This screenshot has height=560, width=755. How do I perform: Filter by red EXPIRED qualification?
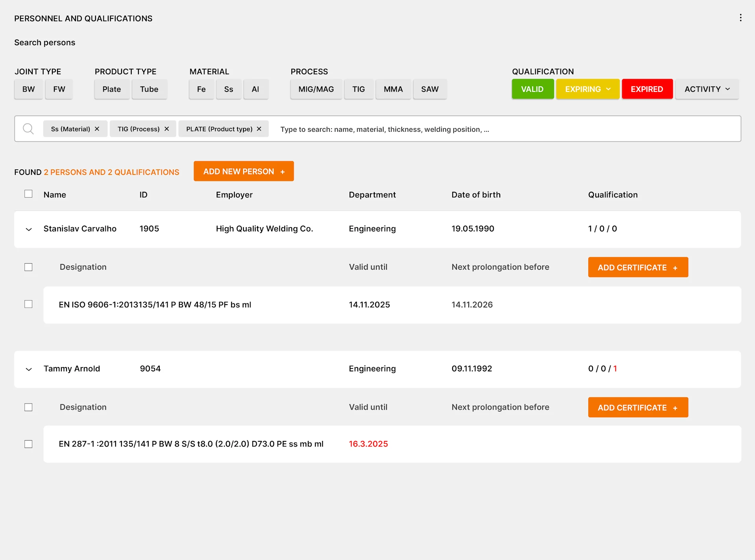pyautogui.click(x=647, y=89)
